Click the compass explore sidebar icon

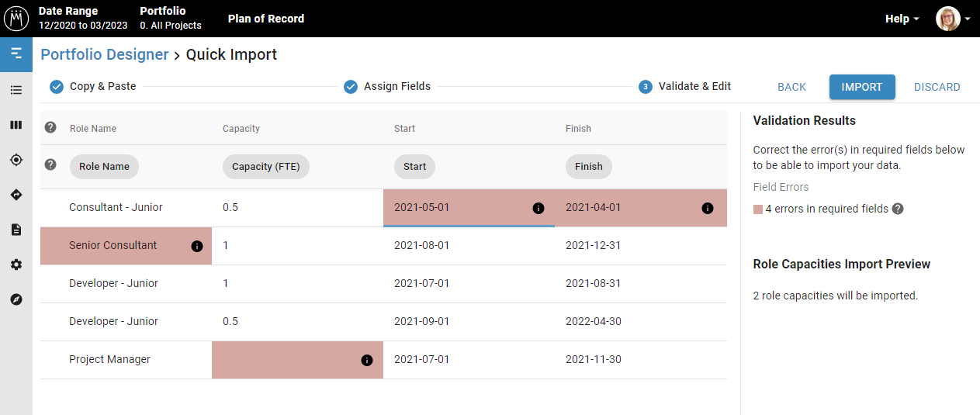[x=16, y=299]
